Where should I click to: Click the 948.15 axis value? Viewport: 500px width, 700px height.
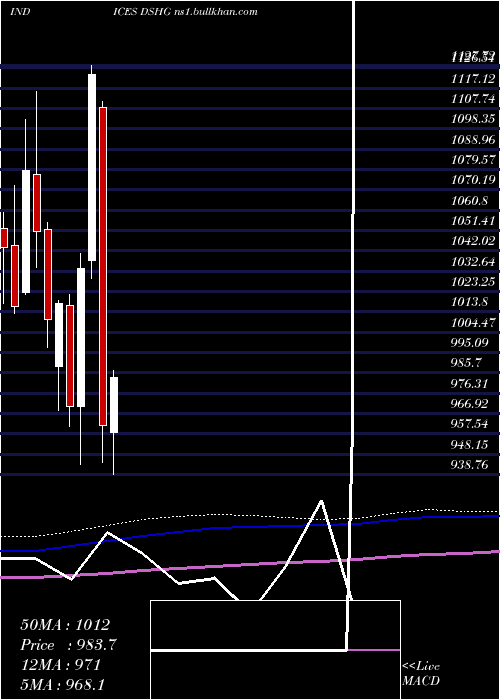[x=470, y=445]
